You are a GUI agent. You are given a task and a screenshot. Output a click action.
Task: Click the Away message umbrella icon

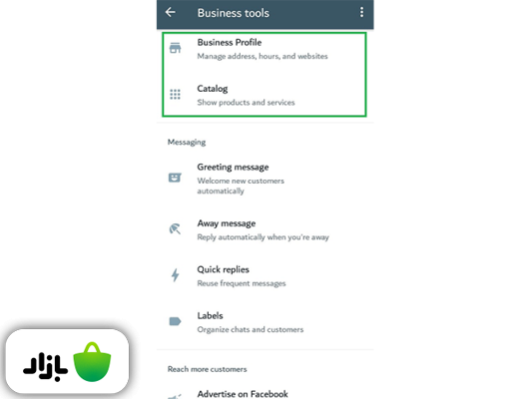point(175,228)
